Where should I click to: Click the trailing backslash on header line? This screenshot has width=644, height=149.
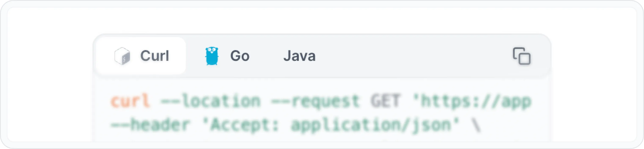pyautogui.click(x=476, y=125)
